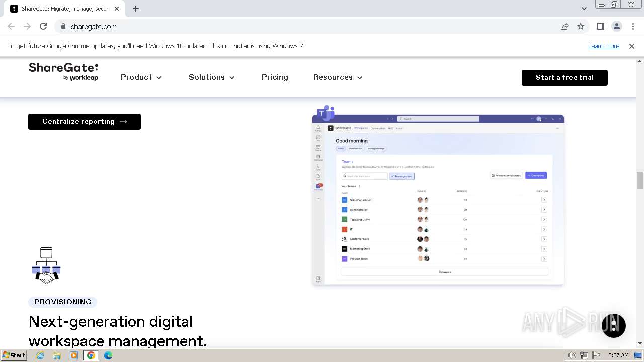The height and width of the screenshot is (362, 644).
Task: Close the ShareGate browser tab
Action: click(x=117, y=9)
